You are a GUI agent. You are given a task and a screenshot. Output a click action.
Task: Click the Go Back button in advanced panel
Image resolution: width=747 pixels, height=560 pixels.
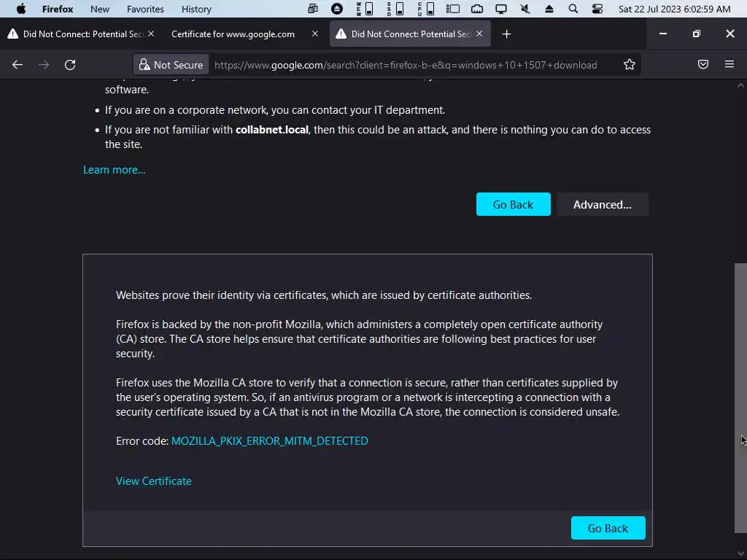pos(608,528)
